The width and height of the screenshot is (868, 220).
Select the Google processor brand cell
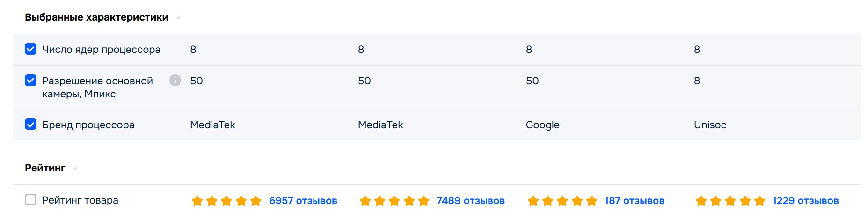[x=542, y=125]
